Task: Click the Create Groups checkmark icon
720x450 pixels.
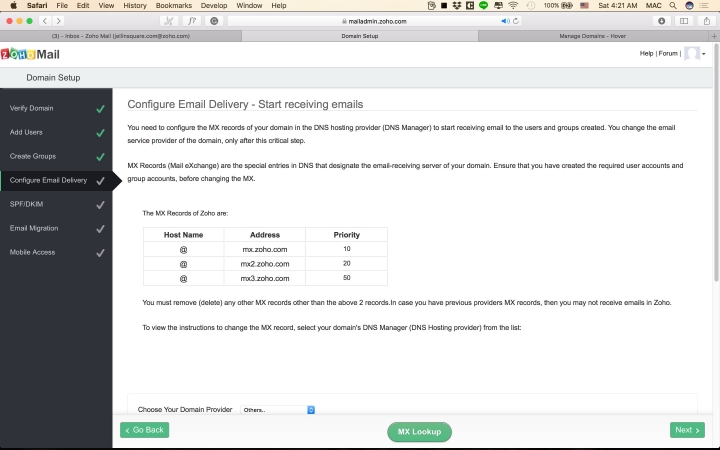Action: click(100, 157)
